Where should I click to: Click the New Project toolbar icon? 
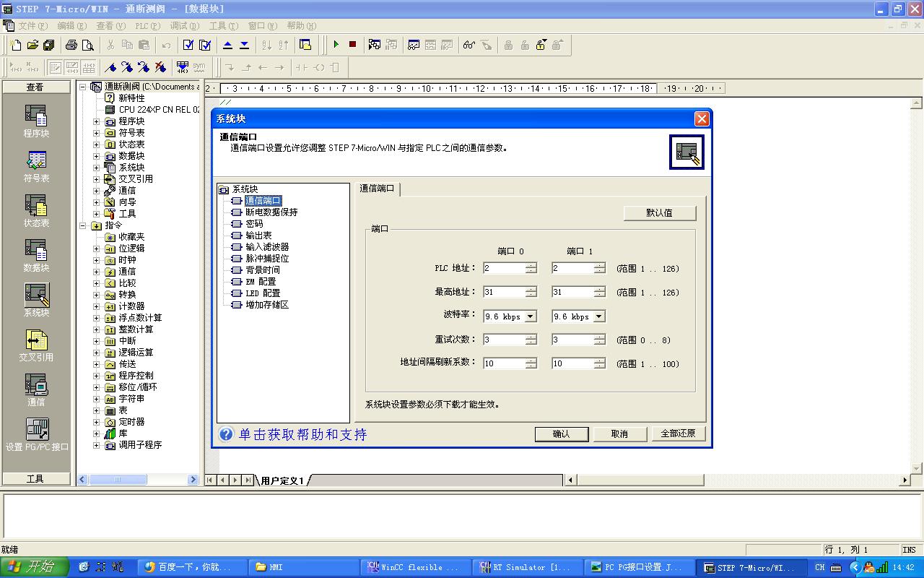pyautogui.click(x=16, y=45)
